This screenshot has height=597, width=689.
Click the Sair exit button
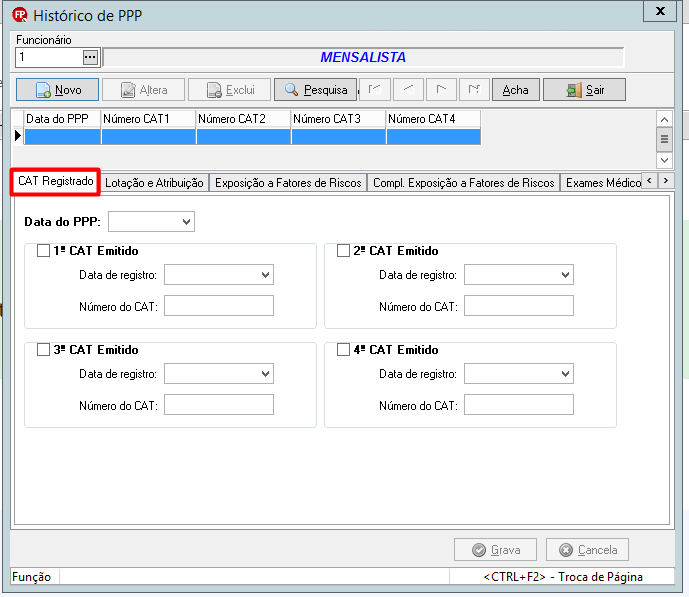click(584, 90)
